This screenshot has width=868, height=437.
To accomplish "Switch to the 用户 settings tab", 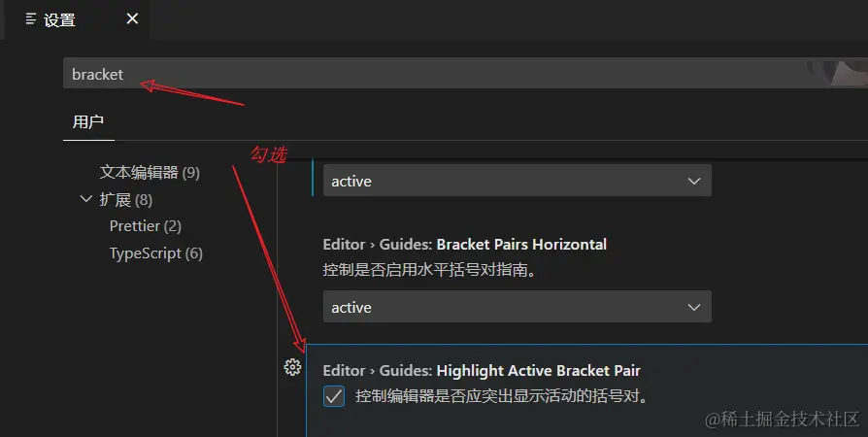I will (x=88, y=121).
